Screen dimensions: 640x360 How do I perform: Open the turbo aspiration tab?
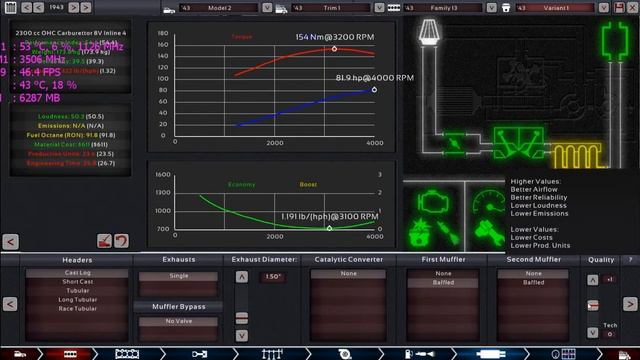pyautogui.click(x=345, y=354)
